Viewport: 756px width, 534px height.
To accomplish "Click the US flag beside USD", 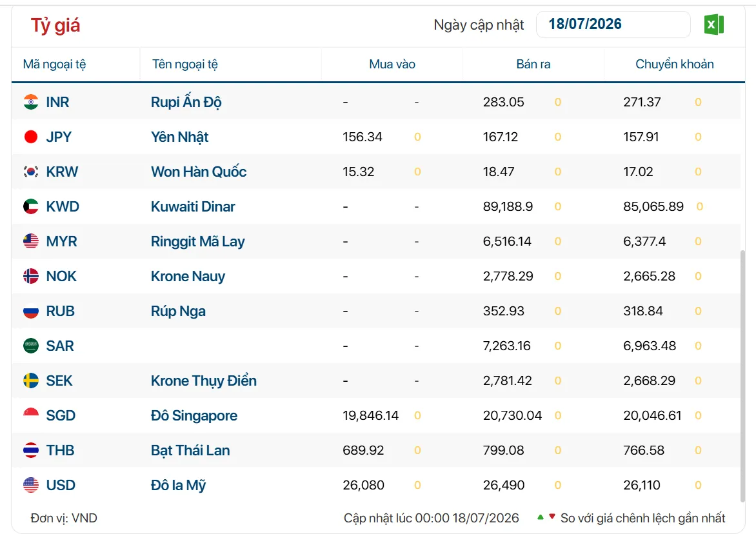I will 31,485.
